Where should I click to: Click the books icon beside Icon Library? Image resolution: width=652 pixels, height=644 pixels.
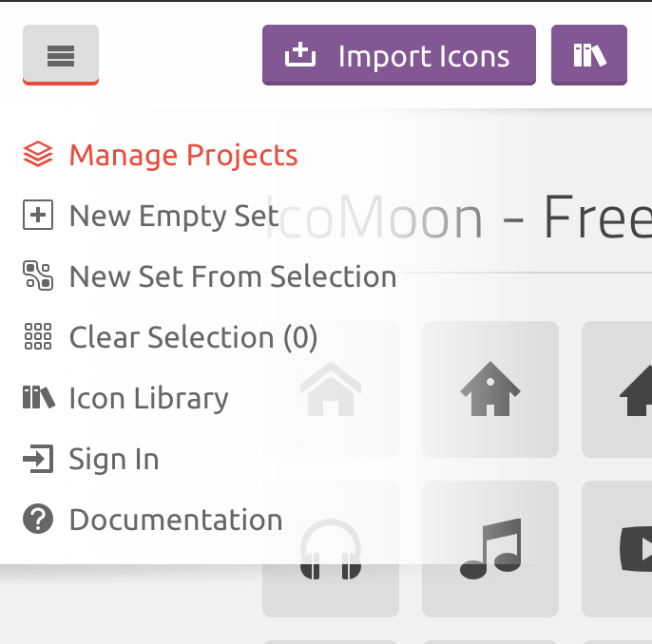pos(39,398)
